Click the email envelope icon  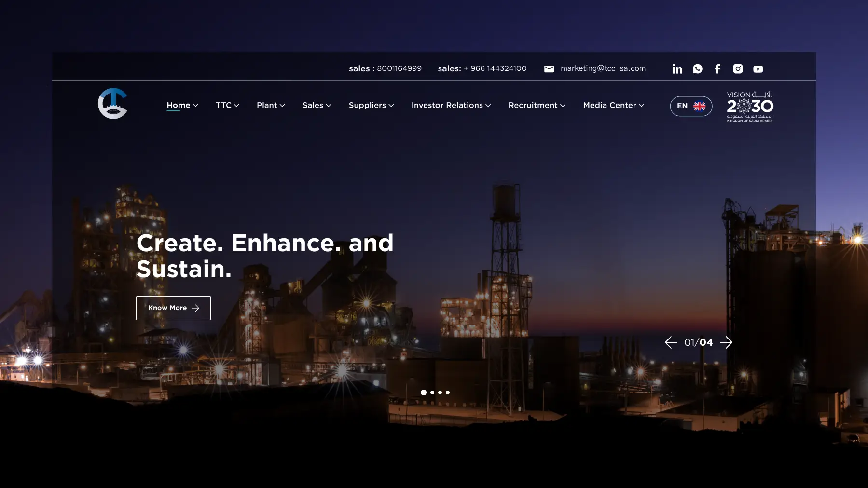click(550, 68)
